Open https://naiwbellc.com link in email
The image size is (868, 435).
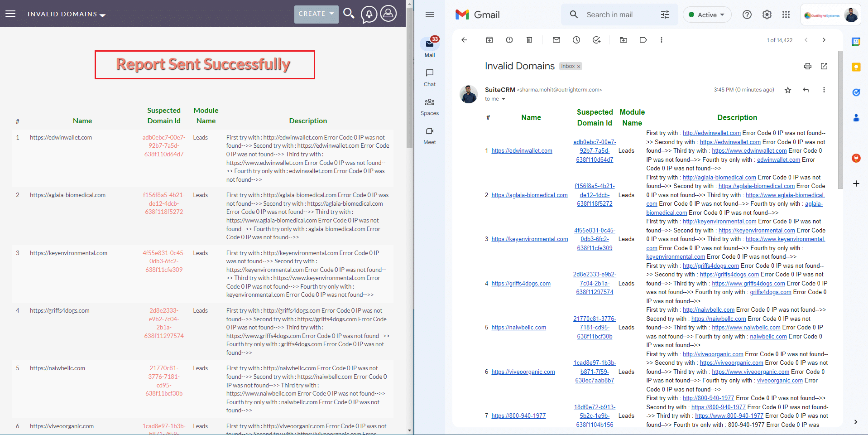click(518, 328)
